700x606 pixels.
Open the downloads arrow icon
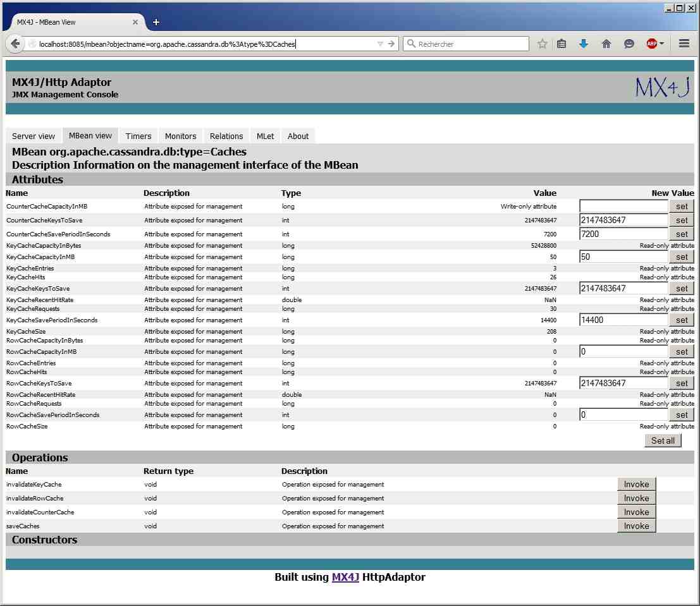point(583,44)
